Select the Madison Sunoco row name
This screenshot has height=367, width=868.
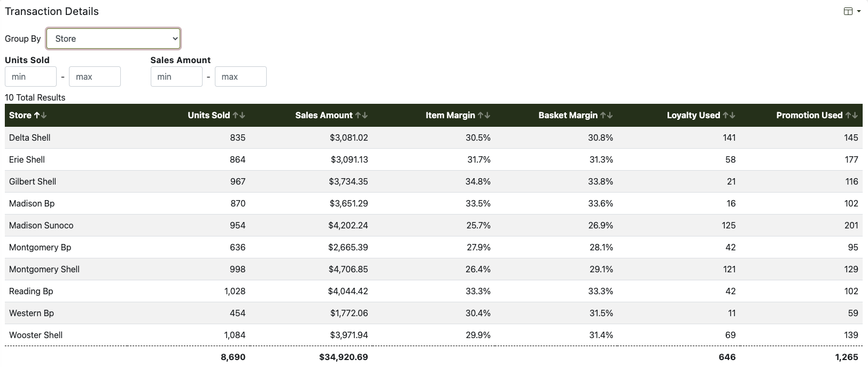[x=41, y=225]
